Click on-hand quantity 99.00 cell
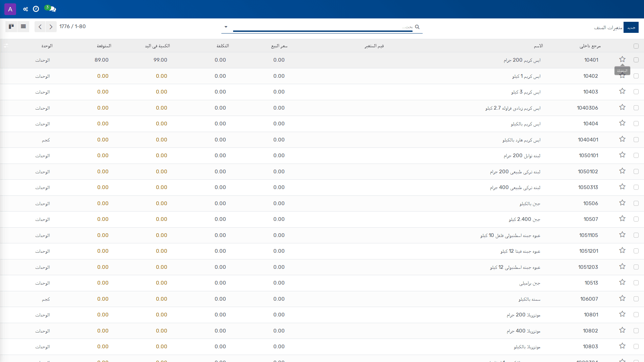 [x=160, y=60]
